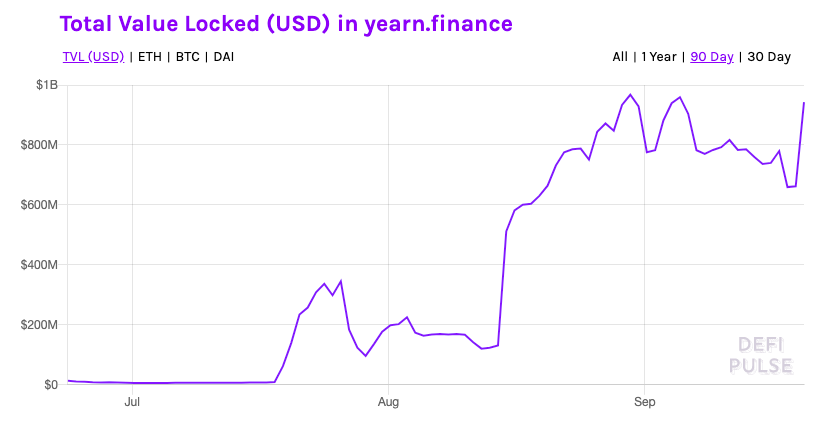831x427 pixels.
Task: Click the Jul marker on the x-axis
Action: click(x=132, y=402)
